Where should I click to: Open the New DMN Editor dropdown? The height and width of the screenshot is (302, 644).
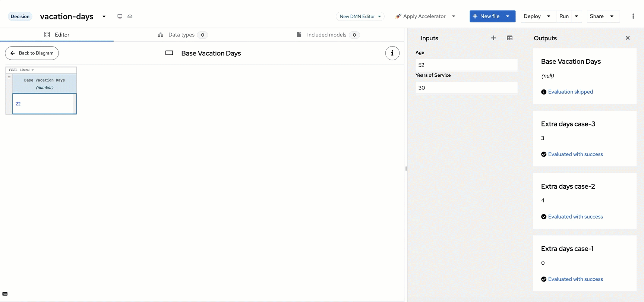[x=360, y=16]
